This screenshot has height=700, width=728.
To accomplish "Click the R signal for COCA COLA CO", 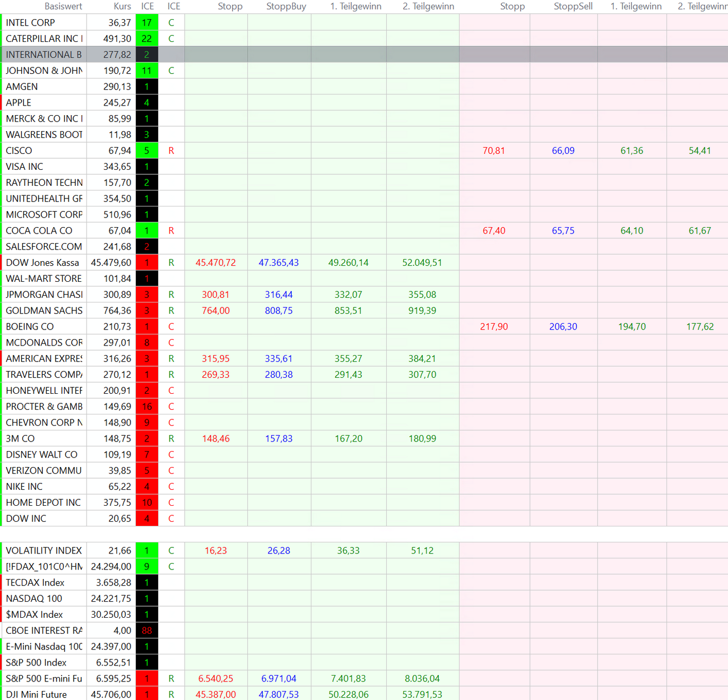I will (171, 231).
